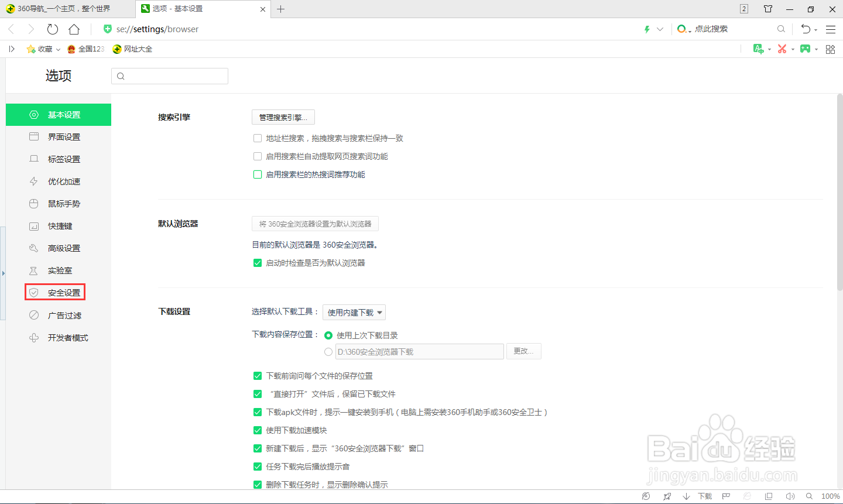Open 高级设置 section
This screenshot has height=504, width=843.
[x=59, y=248]
